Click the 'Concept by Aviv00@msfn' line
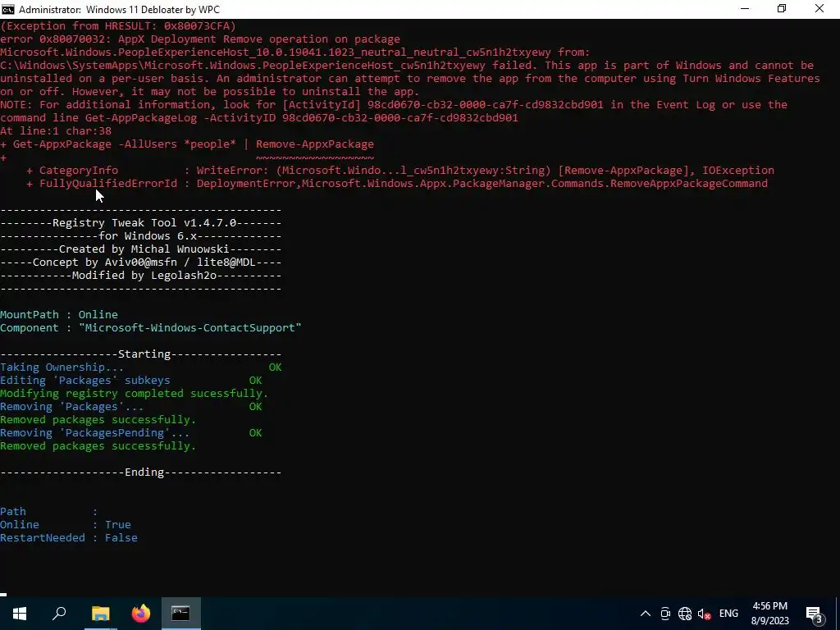840x630 pixels. coord(141,262)
